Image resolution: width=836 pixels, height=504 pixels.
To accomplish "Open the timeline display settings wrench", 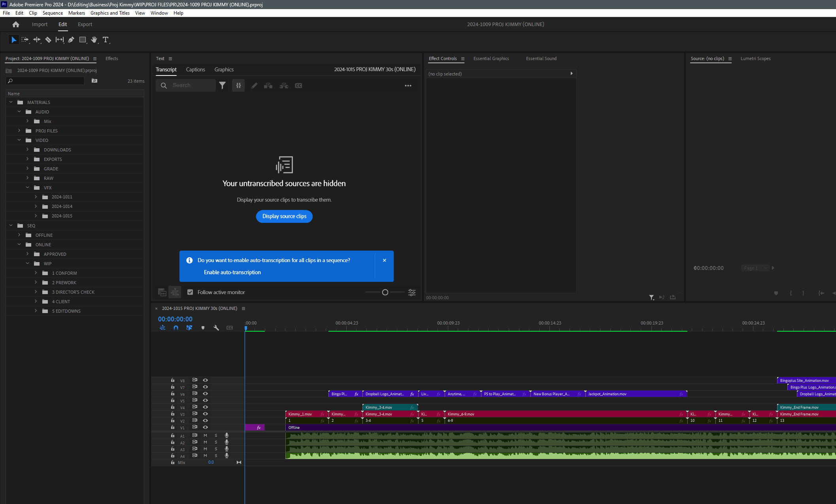I will 216,328.
